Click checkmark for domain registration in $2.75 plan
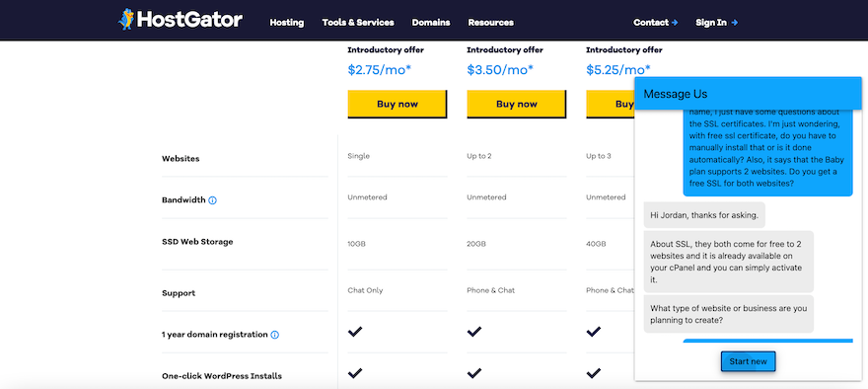The height and width of the screenshot is (389, 868). click(355, 332)
